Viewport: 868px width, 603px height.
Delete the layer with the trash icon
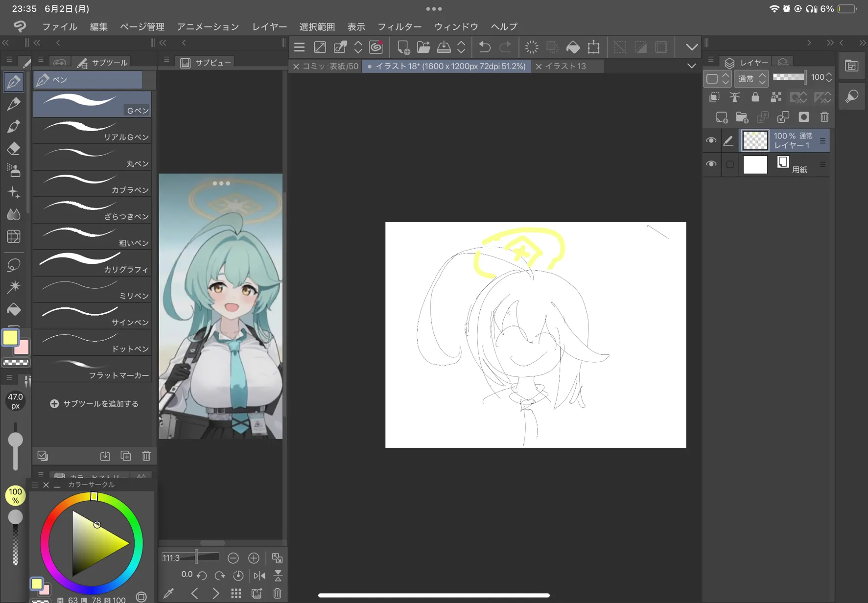pyautogui.click(x=824, y=117)
